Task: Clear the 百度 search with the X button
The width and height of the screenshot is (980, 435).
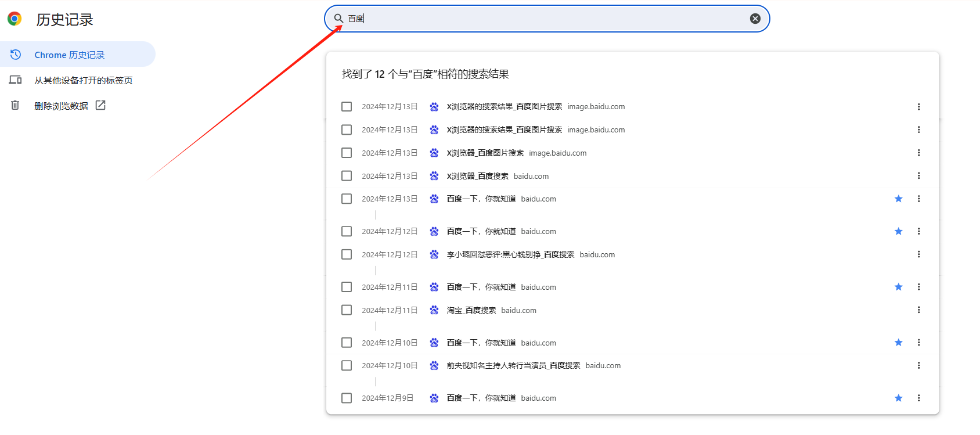Action: (755, 19)
